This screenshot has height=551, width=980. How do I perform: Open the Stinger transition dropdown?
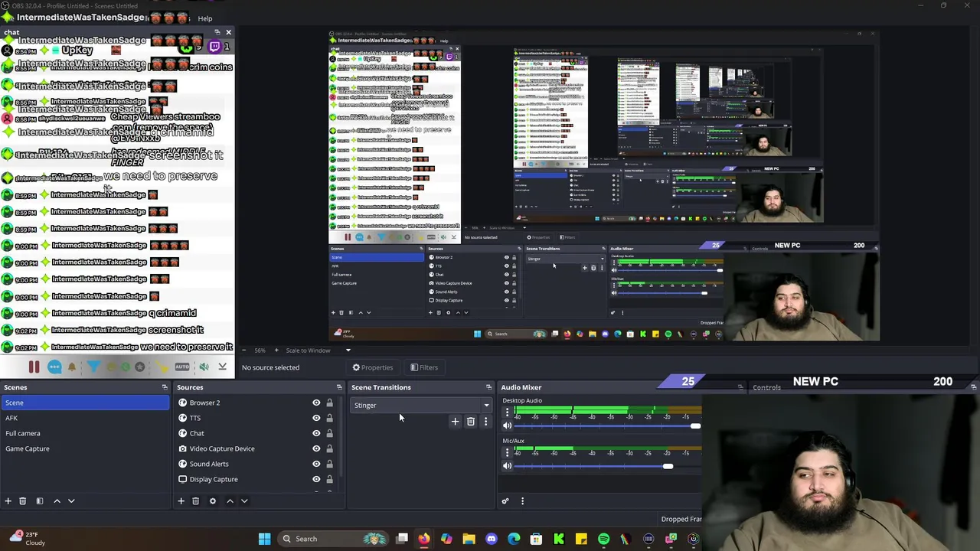pos(421,406)
